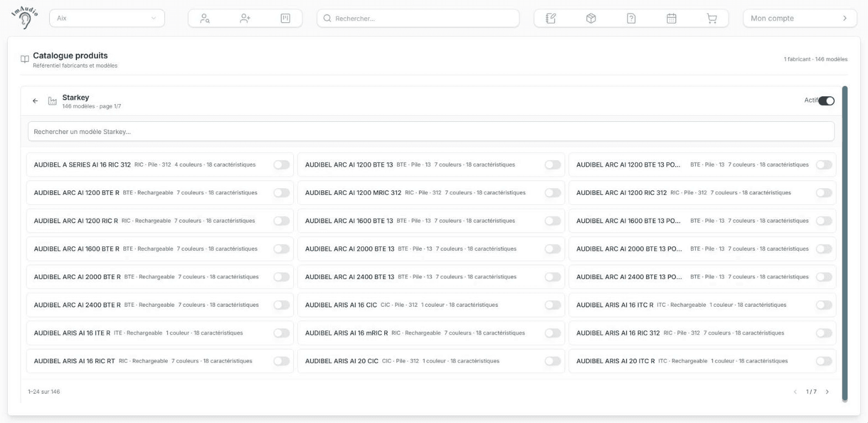Open the Aix location dropdown
This screenshot has height=423, width=868.
107,18
